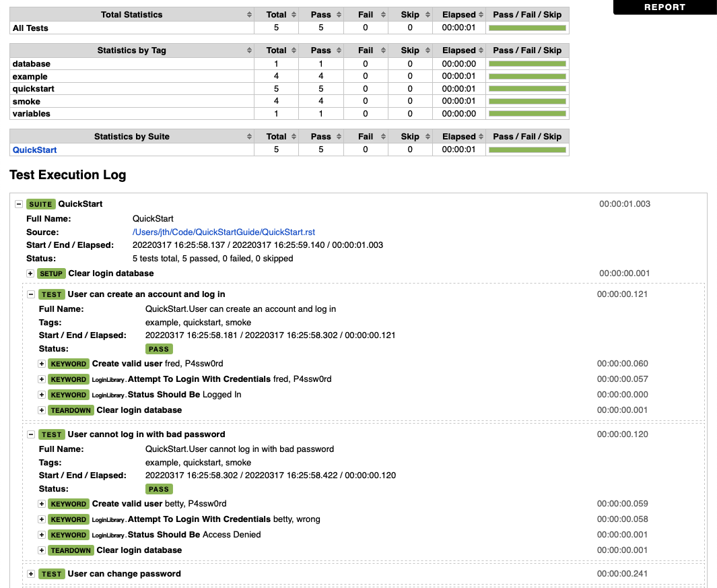
Task: Click KEYWORD badge of Status Should Be Logged In
Action: (68, 395)
